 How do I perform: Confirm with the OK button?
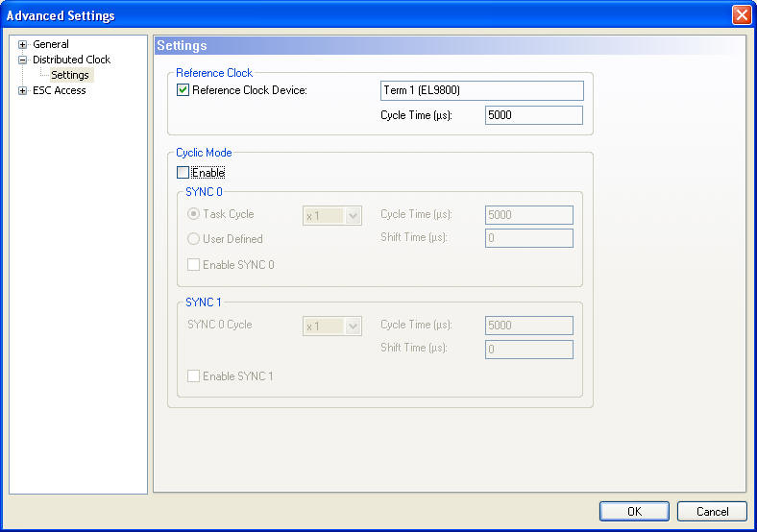click(634, 511)
